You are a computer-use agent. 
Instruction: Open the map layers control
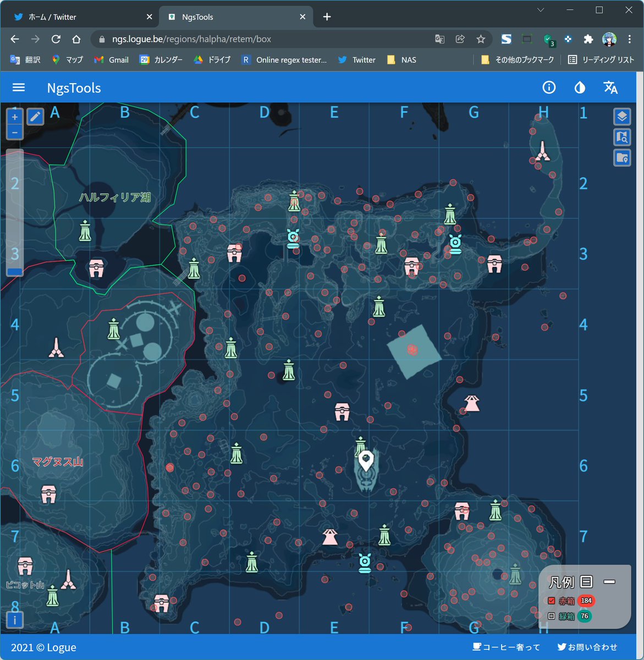[x=622, y=117]
